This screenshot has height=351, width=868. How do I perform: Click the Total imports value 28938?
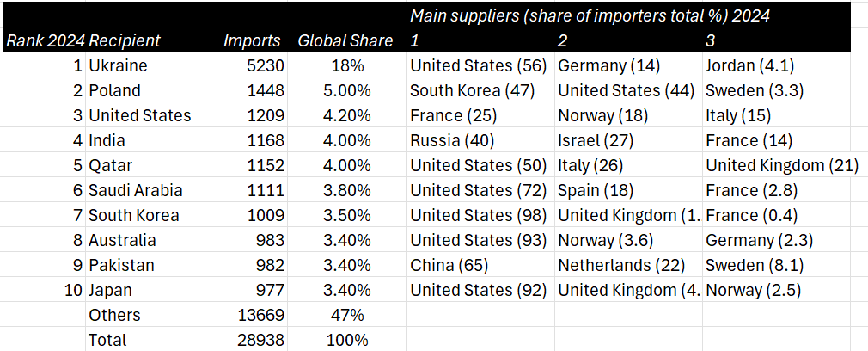(x=248, y=340)
